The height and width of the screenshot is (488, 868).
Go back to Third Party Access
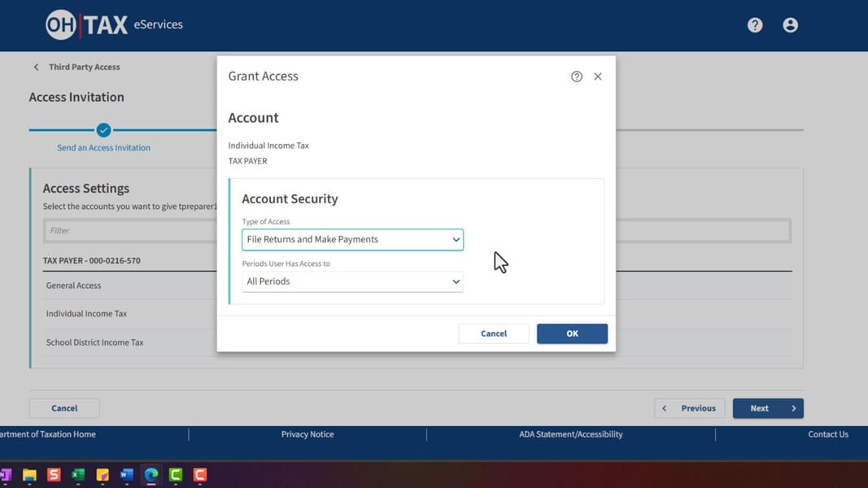[84, 67]
